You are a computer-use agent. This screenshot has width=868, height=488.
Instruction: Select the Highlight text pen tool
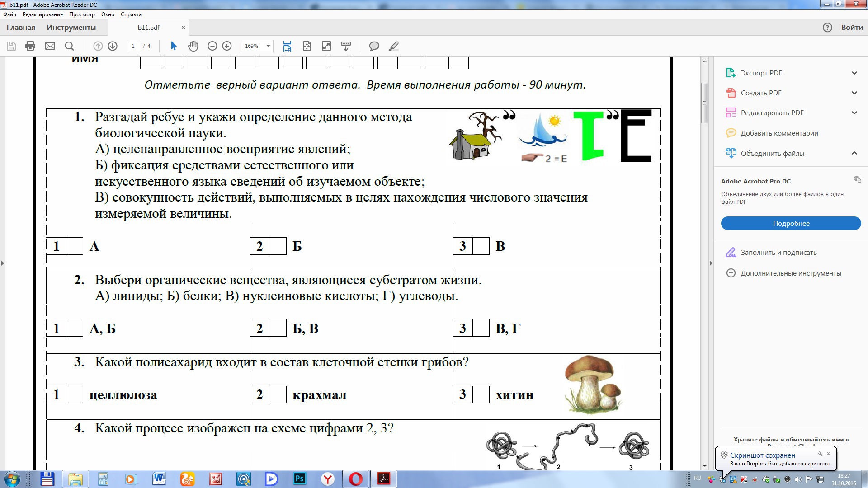point(394,46)
